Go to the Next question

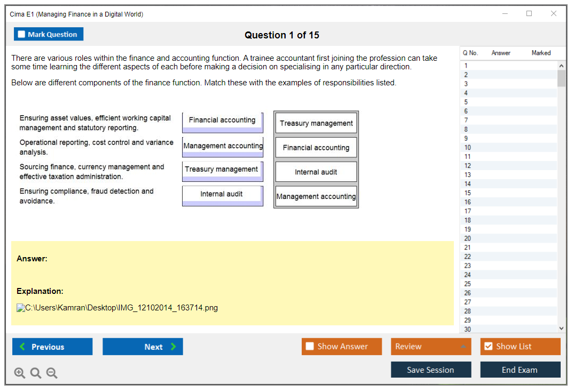click(x=143, y=347)
